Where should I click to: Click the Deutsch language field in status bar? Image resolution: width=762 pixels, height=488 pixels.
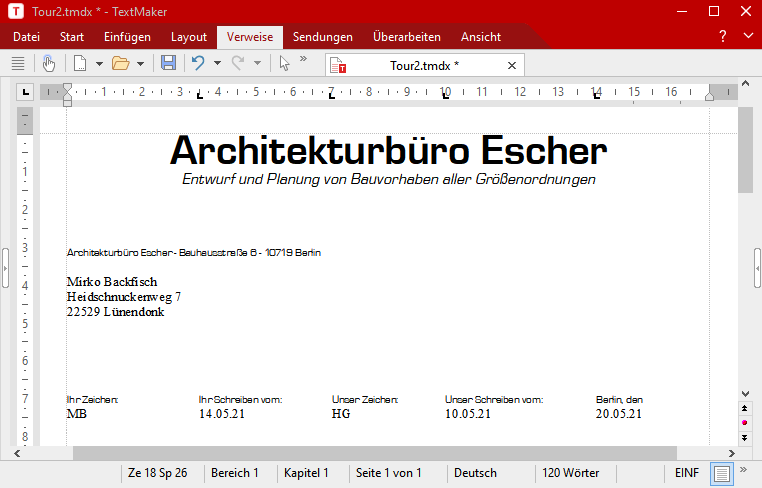(475, 473)
